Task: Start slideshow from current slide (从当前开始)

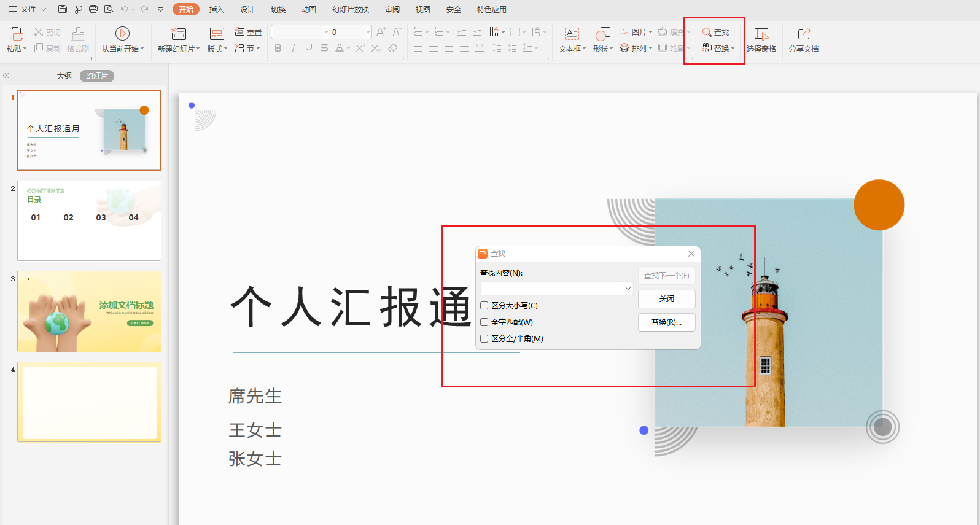Action: click(x=122, y=40)
